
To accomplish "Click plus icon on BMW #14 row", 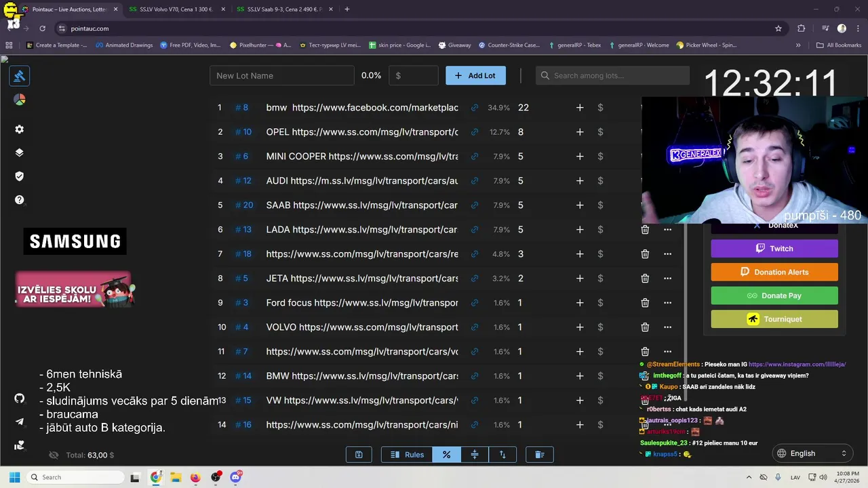I will point(580,376).
